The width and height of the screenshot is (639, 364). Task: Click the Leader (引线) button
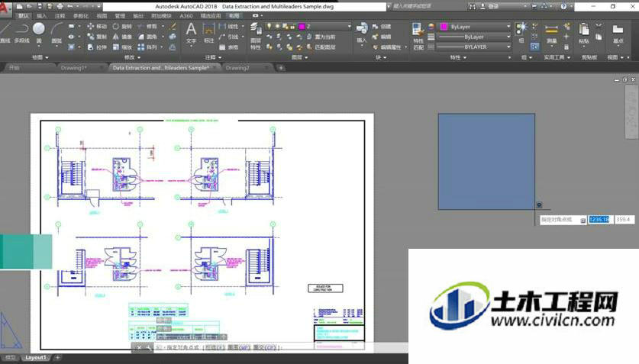pos(228,37)
